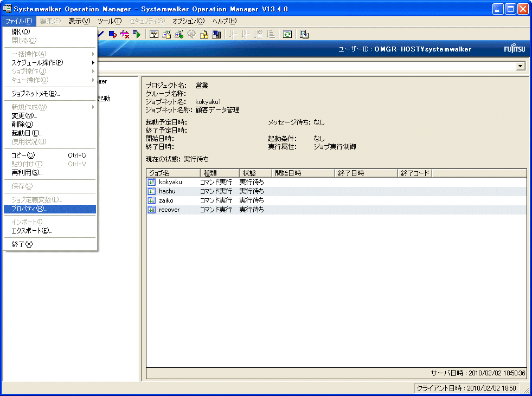Open the dropdown arrow under the user ID banner

pos(521,66)
